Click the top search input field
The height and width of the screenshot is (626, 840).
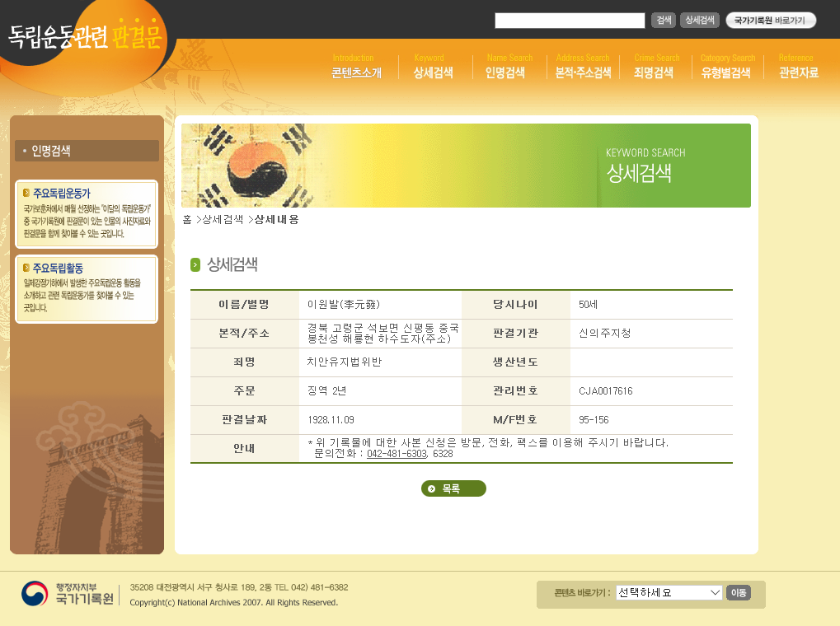coord(569,21)
